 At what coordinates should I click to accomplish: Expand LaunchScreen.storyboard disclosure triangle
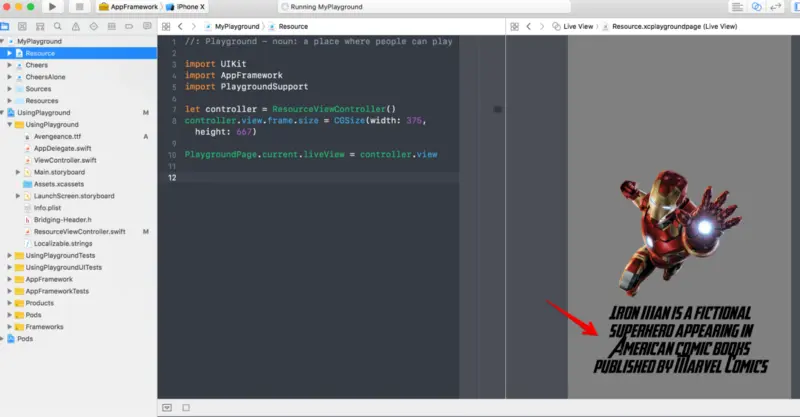pos(18,196)
